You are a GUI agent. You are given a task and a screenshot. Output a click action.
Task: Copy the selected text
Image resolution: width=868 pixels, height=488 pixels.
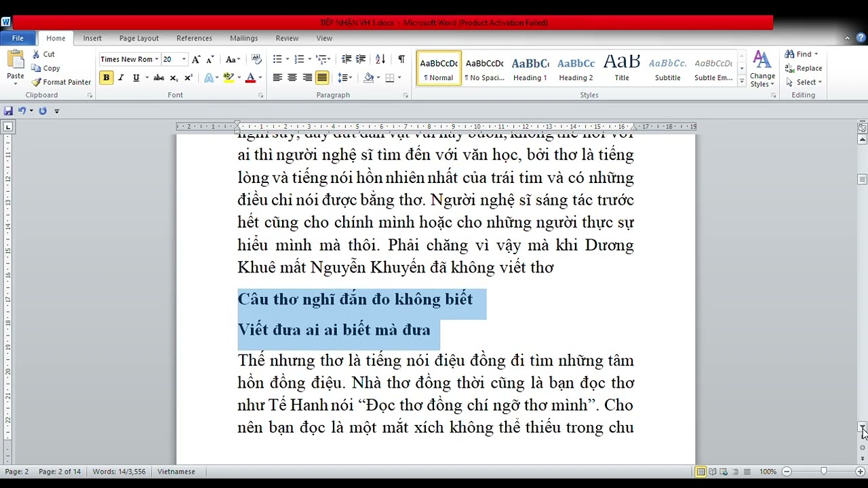coord(46,68)
